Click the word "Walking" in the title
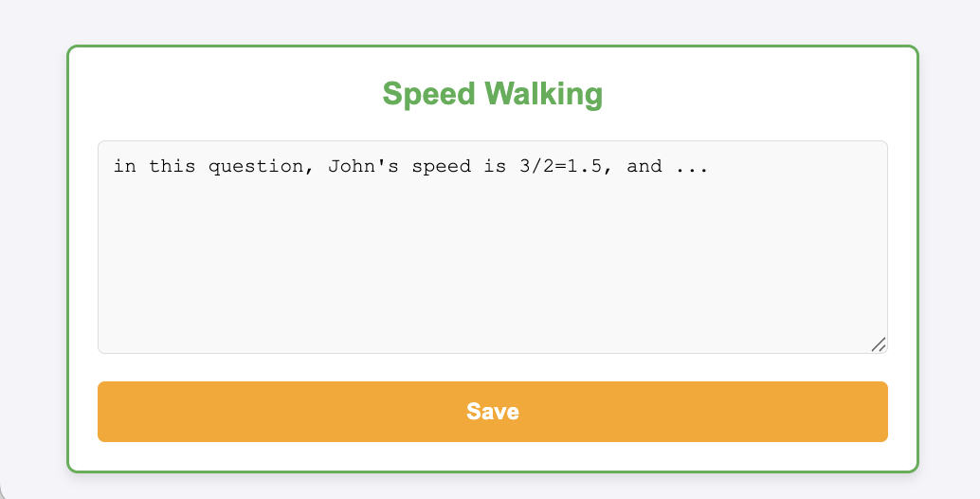 543,94
